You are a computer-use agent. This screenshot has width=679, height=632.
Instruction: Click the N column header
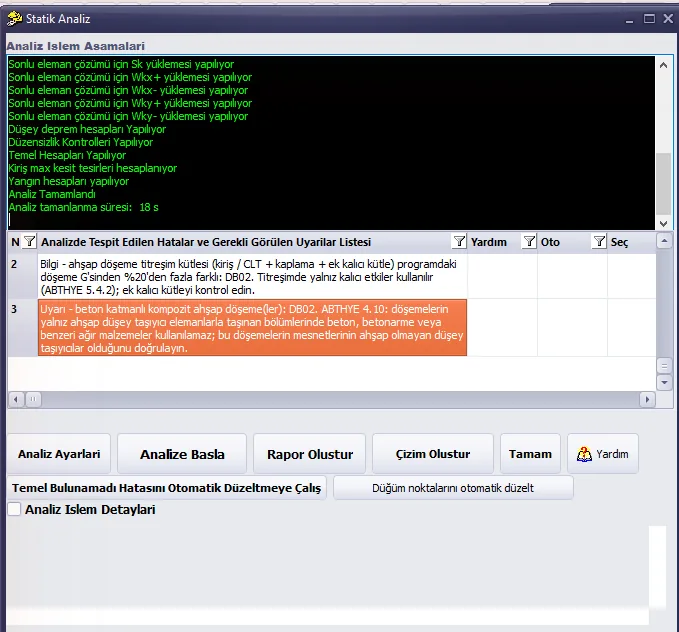click(x=15, y=242)
